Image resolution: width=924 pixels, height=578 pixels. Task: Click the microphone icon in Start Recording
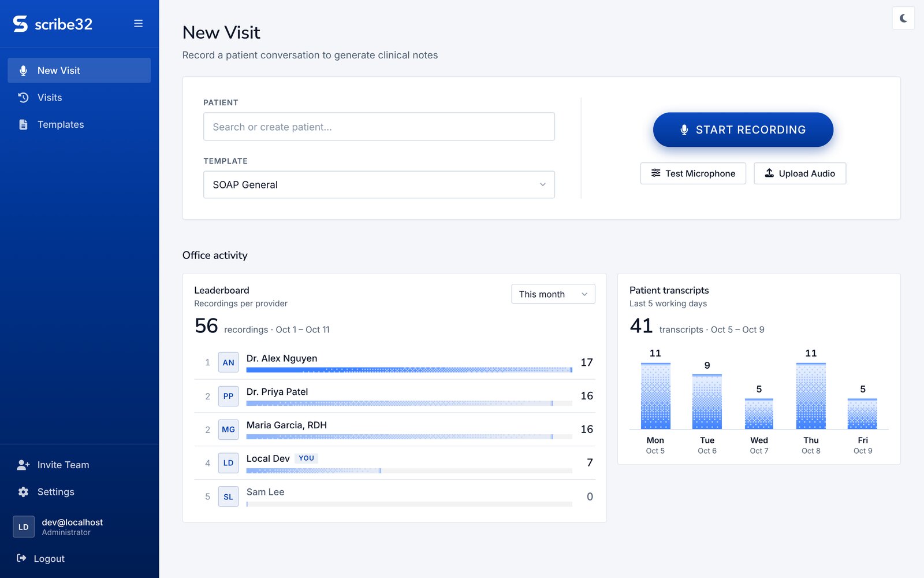[x=684, y=130]
